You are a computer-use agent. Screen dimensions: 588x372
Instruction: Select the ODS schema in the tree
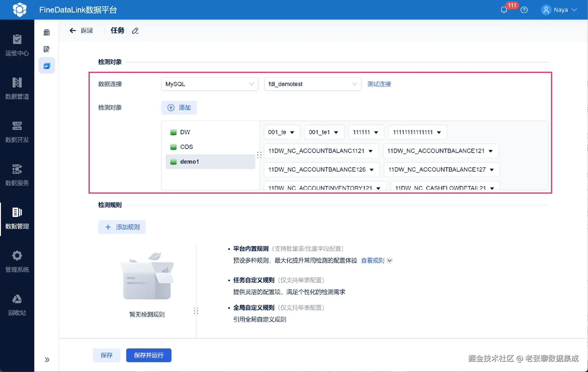pyautogui.click(x=186, y=147)
